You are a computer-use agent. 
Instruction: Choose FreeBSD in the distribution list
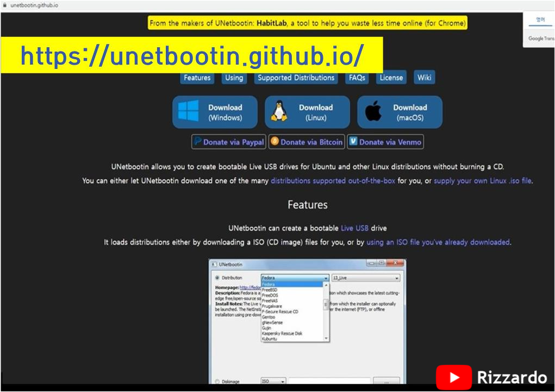coord(270,290)
